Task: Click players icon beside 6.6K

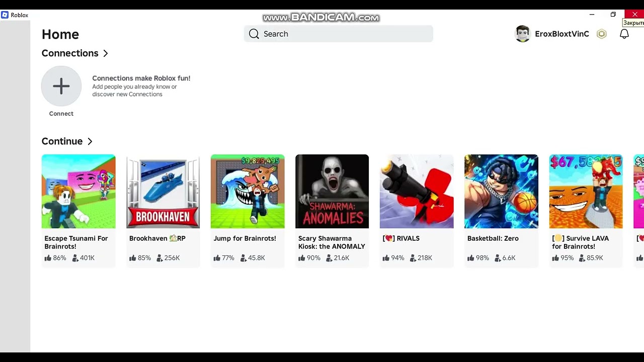Action: 498,258
